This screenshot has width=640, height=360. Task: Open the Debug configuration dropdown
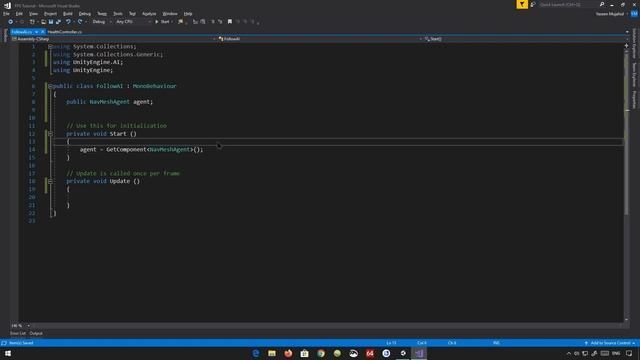pos(101,22)
